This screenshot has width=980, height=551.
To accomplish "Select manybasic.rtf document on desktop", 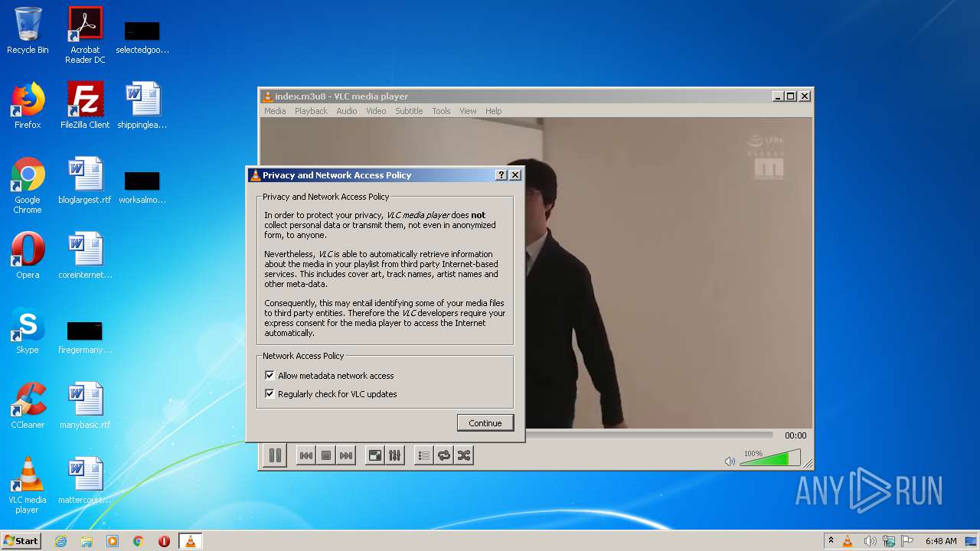I will pyautogui.click(x=85, y=406).
